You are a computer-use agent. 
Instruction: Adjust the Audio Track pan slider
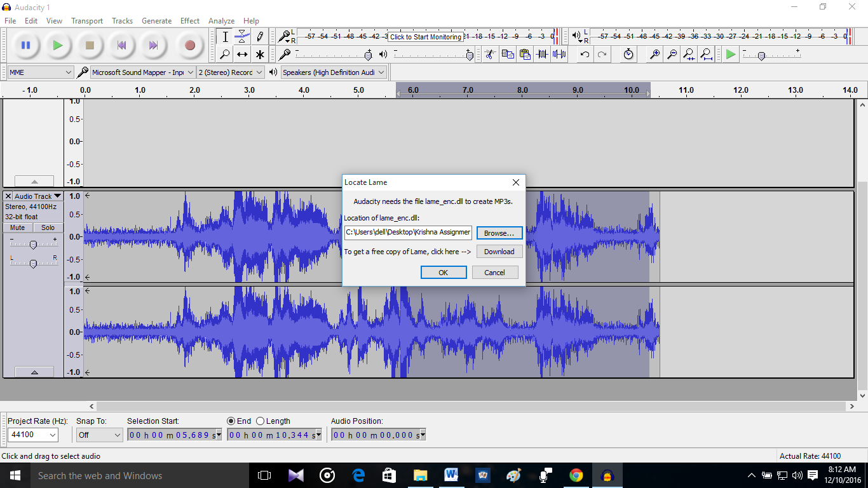(33, 263)
